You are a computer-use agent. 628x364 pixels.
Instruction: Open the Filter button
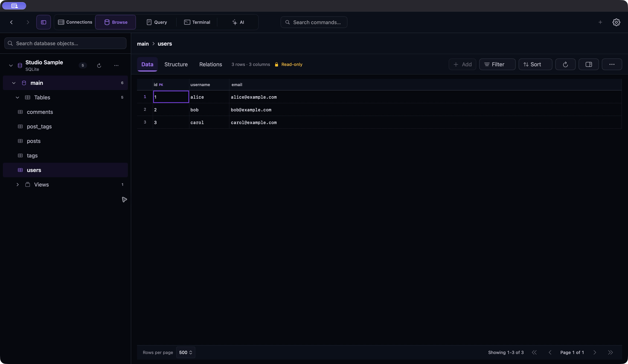click(497, 64)
